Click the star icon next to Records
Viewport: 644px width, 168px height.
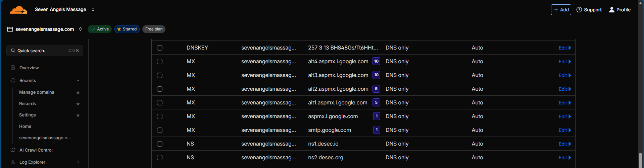coord(78,104)
